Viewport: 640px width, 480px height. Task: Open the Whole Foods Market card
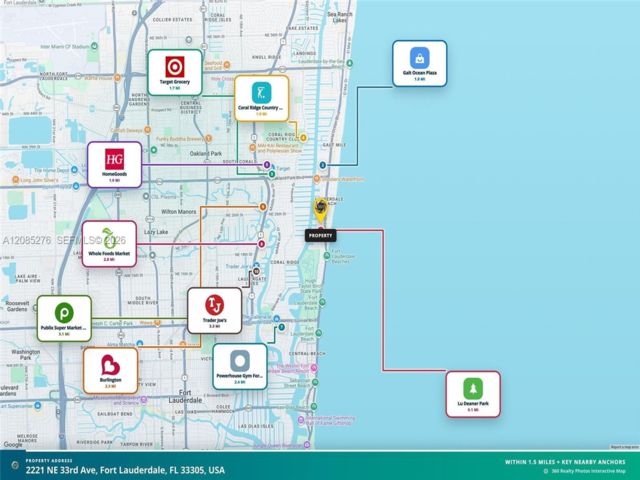pos(109,244)
